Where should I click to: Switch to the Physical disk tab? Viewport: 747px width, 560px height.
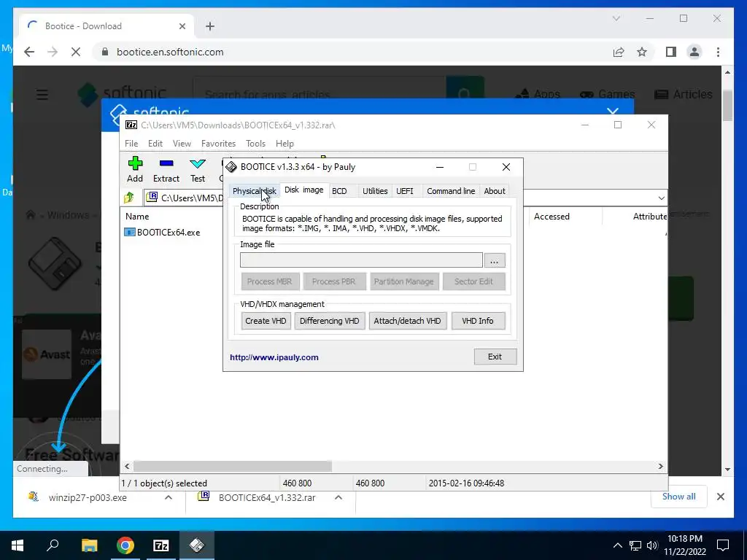[255, 191]
